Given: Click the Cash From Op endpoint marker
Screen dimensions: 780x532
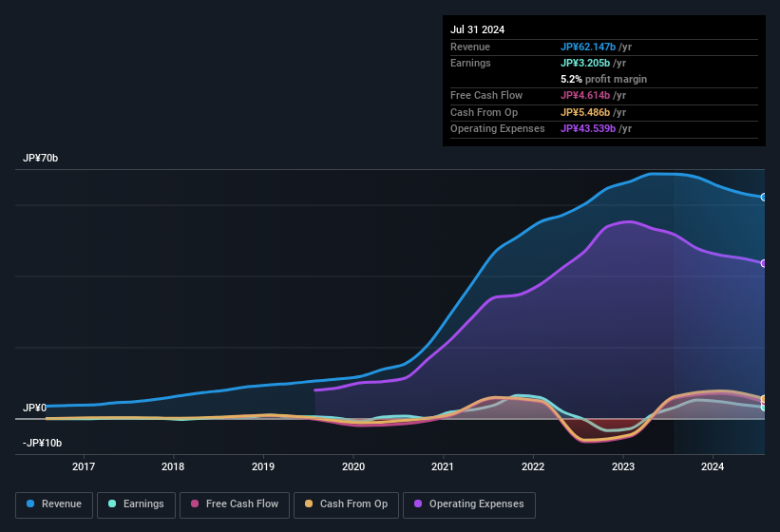Looking at the screenshot, I should [x=764, y=399].
